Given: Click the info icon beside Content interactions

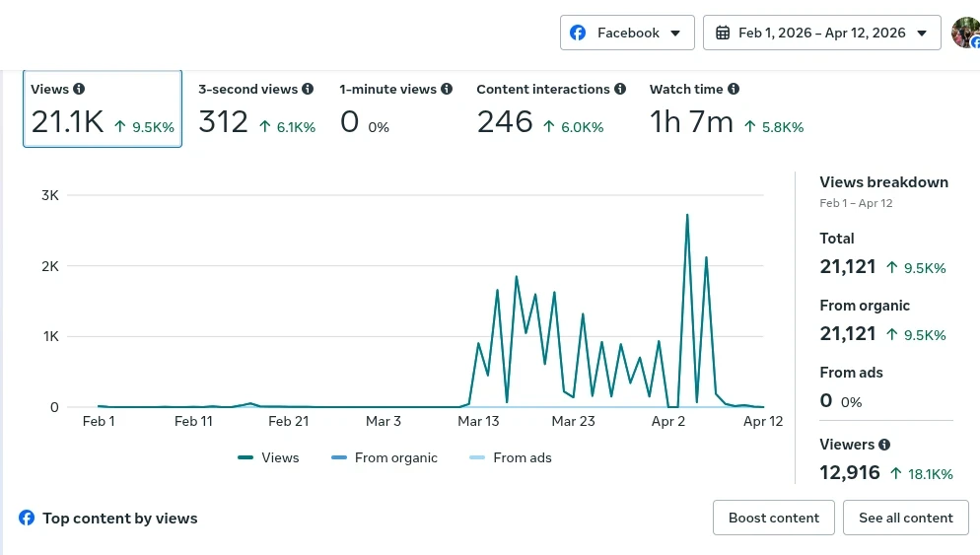Looking at the screenshot, I should pos(620,89).
